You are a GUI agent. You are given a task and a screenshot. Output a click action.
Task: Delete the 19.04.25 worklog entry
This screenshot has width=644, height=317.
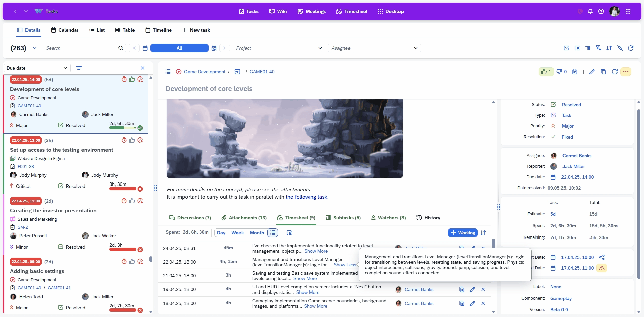click(x=483, y=289)
